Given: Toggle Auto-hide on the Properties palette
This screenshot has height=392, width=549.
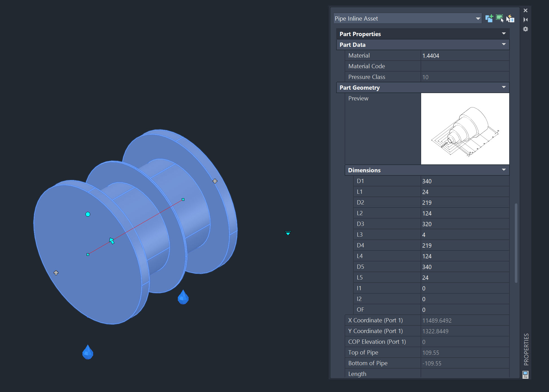Looking at the screenshot, I should coord(526,19).
